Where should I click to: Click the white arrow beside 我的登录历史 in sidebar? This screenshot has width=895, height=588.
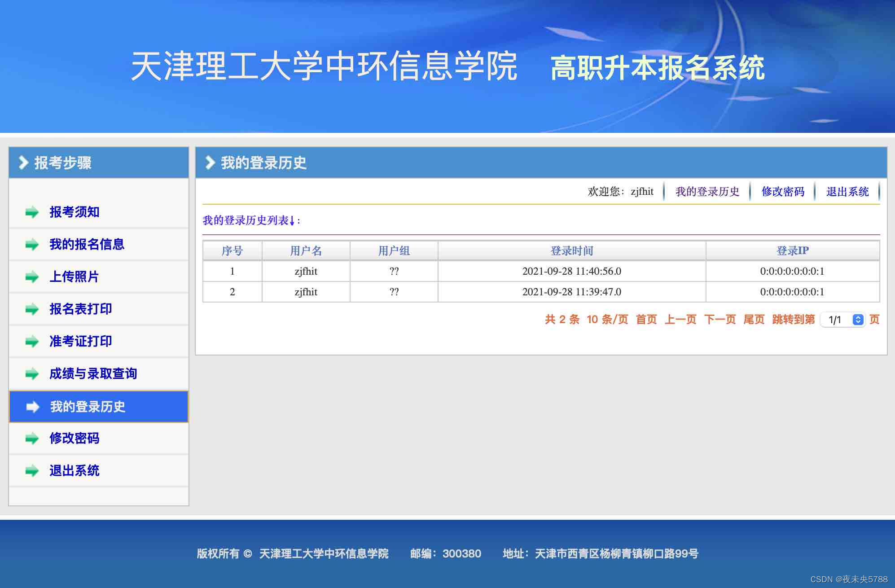pos(33,407)
